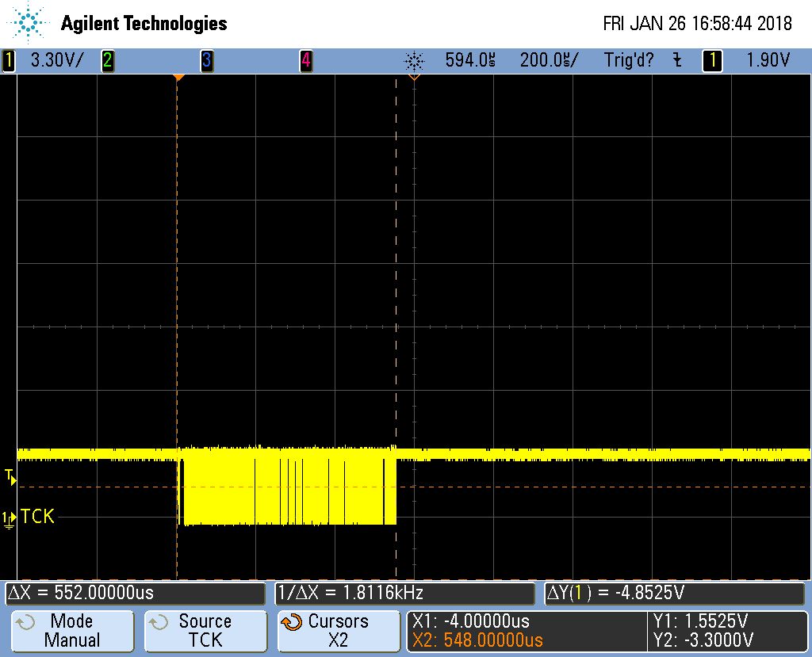Click the trigger source channel 1 badge
The height and width of the screenshot is (657, 812).
tap(713, 60)
